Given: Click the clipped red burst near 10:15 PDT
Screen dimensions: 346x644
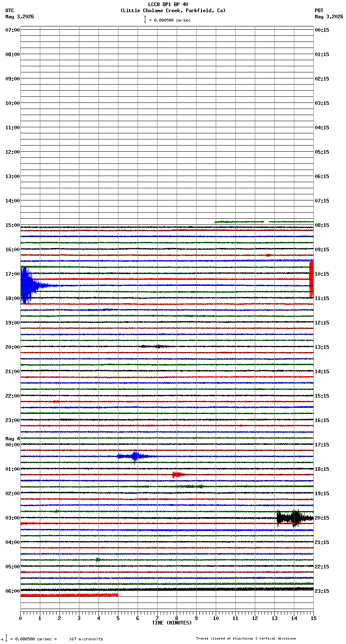Looking at the screenshot, I should pyautogui.click(x=311, y=279).
